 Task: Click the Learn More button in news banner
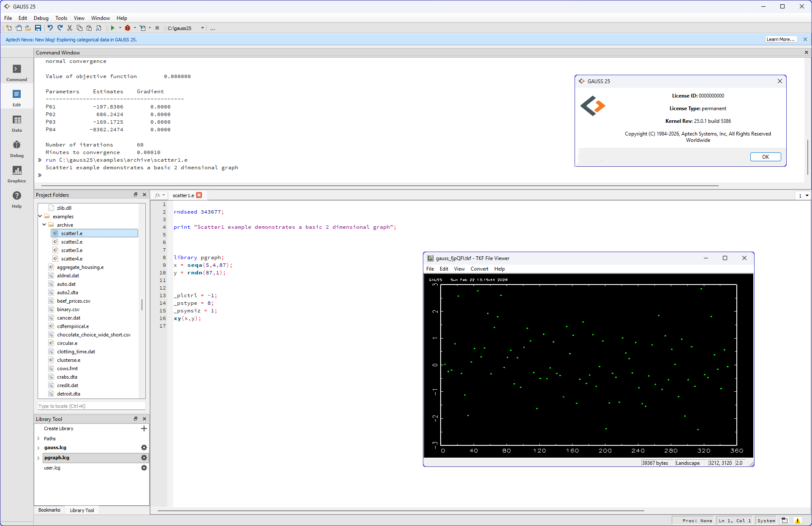pos(781,39)
